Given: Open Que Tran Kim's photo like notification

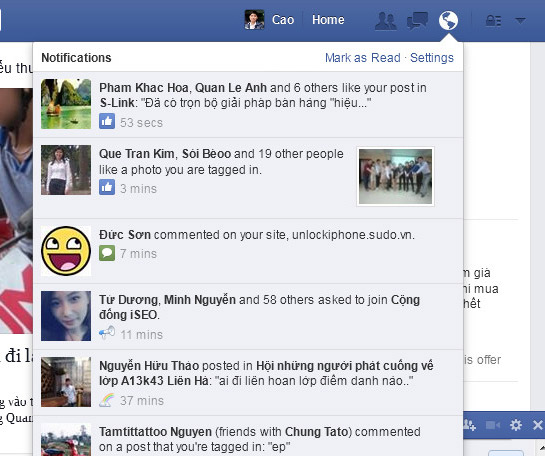Looking at the screenshot, I should [248, 178].
